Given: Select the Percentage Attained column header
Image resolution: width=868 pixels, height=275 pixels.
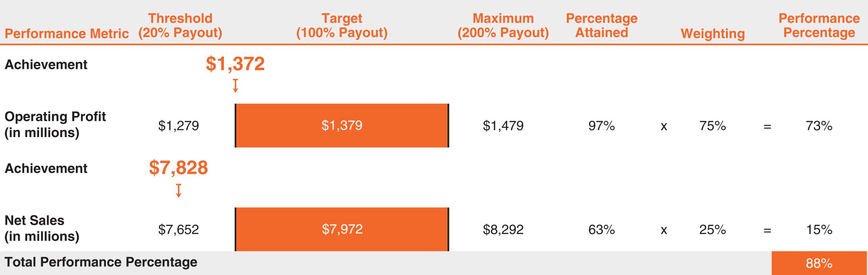Looking at the screenshot, I should tap(602, 26).
